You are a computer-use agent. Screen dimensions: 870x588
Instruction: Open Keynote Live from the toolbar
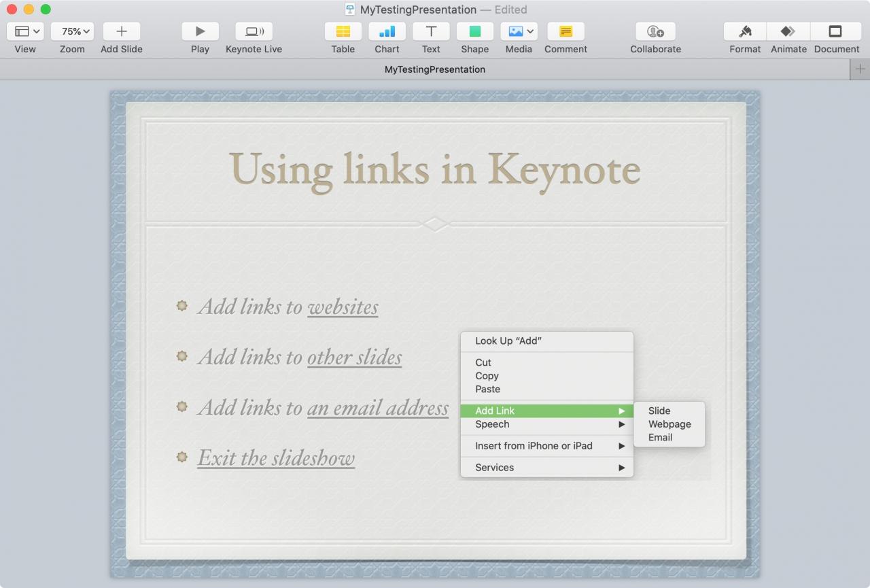[254, 31]
